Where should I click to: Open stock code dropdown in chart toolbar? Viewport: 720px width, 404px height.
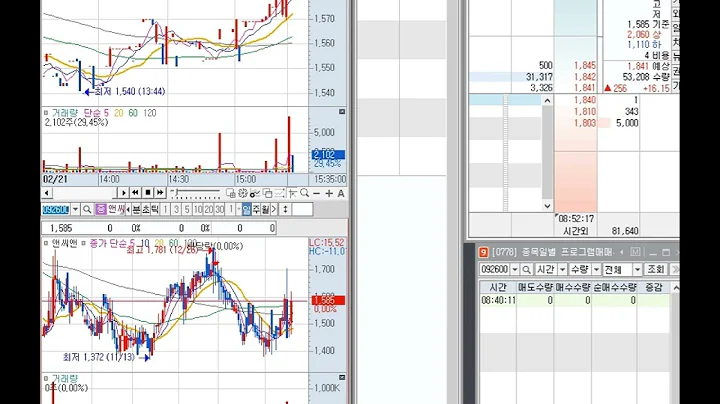(75, 209)
